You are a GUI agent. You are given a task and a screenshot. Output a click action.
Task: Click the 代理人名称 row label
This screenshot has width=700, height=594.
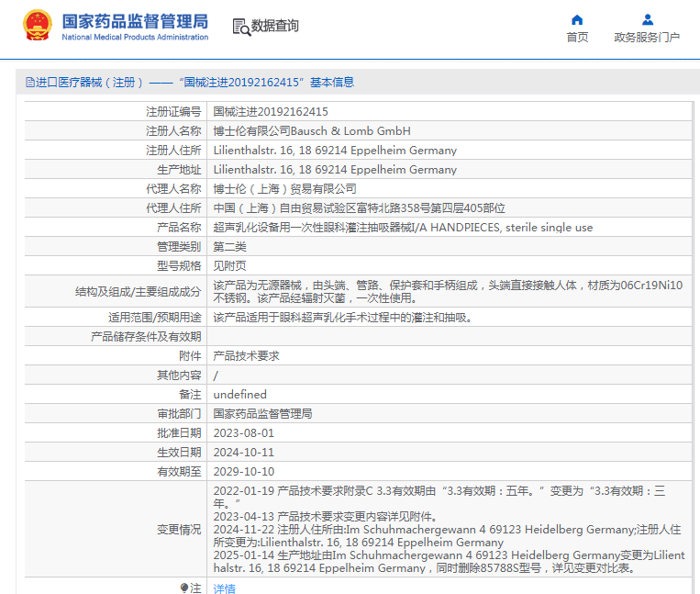pyautogui.click(x=173, y=189)
